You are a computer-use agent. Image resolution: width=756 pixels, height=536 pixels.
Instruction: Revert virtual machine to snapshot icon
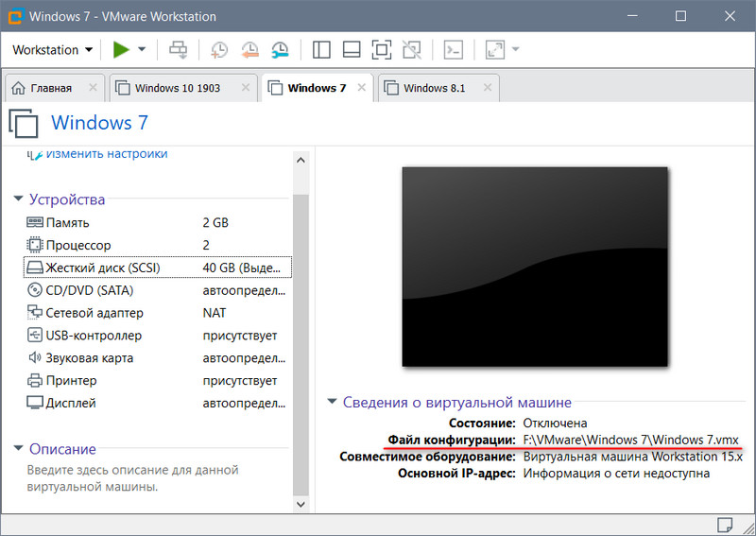(x=249, y=50)
